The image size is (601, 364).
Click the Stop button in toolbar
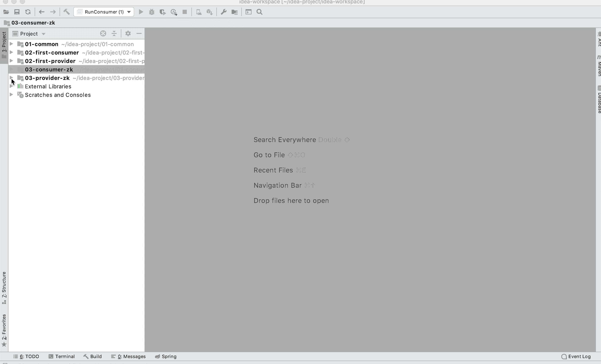[185, 12]
